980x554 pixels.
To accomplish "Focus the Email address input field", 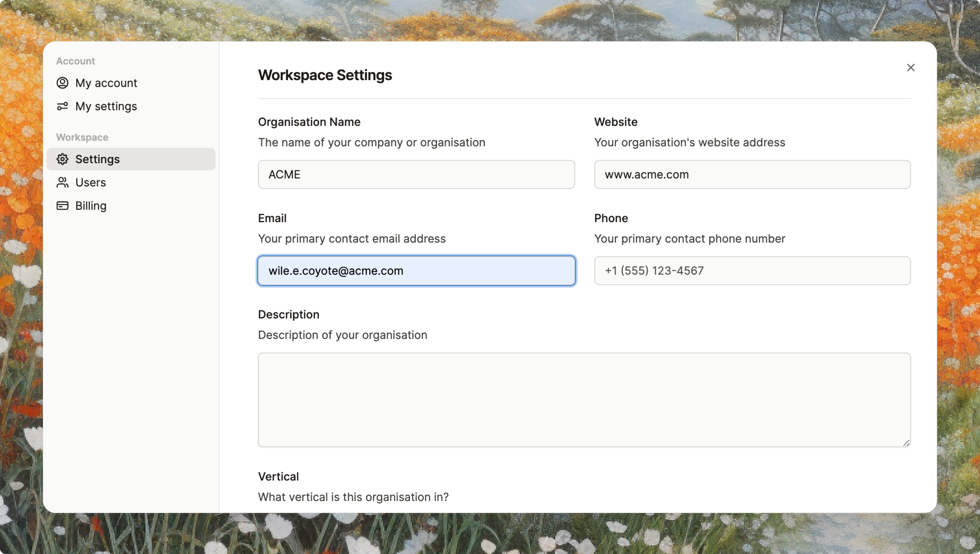I will pyautogui.click(x=416, y=271).
